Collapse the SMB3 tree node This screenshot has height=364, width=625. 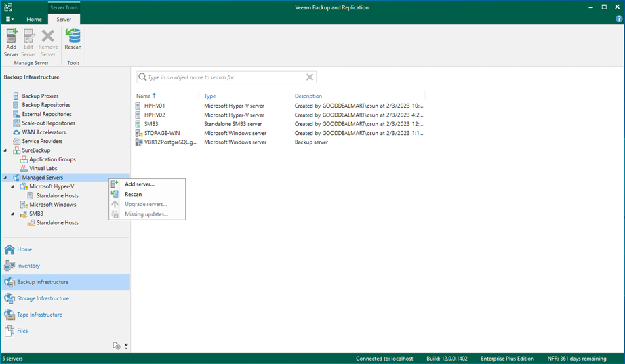click(x=13, y=214)
